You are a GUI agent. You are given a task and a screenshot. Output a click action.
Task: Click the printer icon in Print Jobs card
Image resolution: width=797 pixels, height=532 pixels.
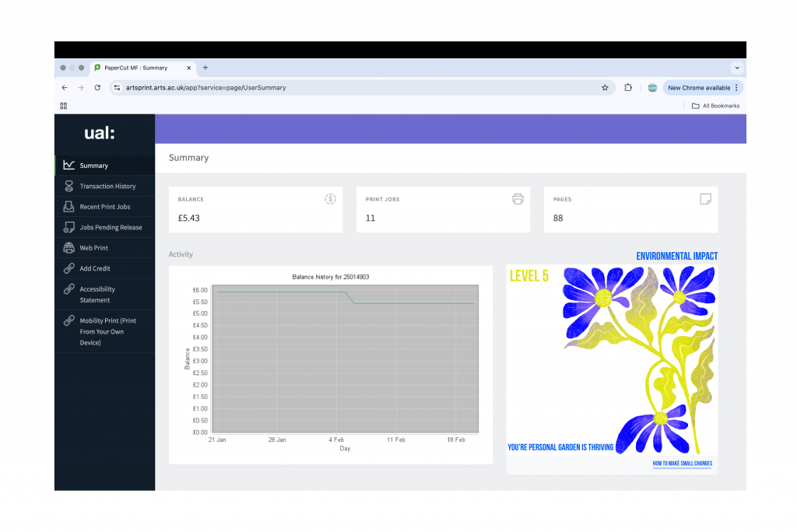(518, 199)
